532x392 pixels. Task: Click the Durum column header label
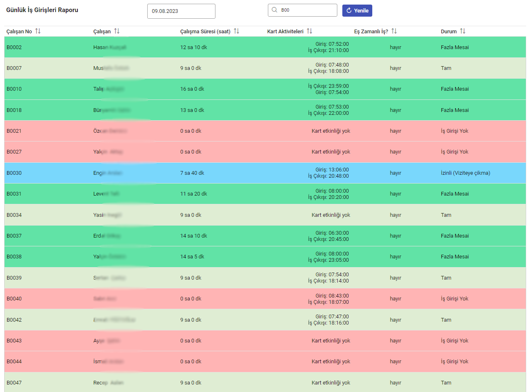point(448,32)
